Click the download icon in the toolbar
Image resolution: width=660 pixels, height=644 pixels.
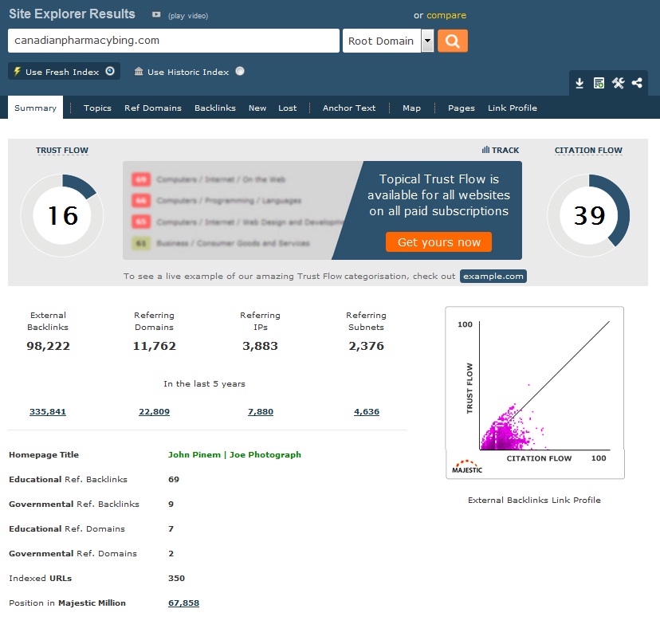[579, 83]
